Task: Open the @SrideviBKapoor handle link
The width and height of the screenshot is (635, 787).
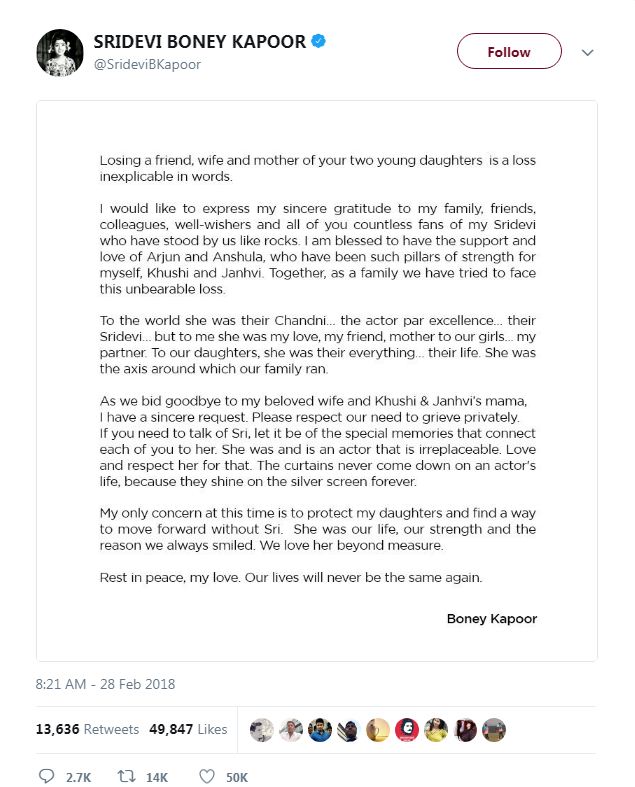Action: coord(147,64)
